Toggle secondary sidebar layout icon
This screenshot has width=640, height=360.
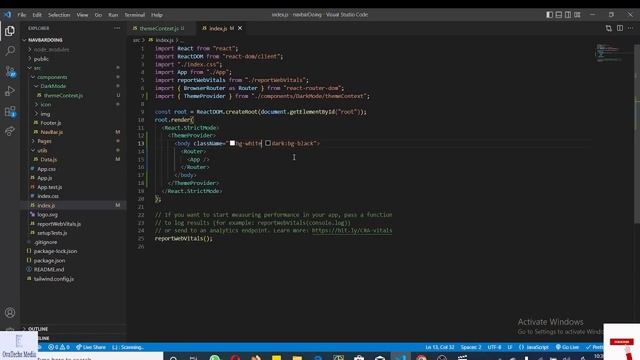(x=568, y=15)
